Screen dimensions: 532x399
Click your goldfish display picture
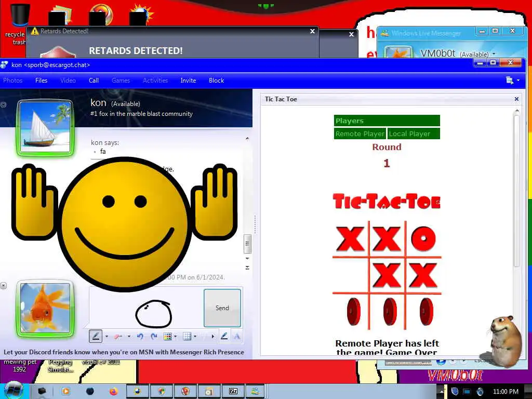pos(45,308)
